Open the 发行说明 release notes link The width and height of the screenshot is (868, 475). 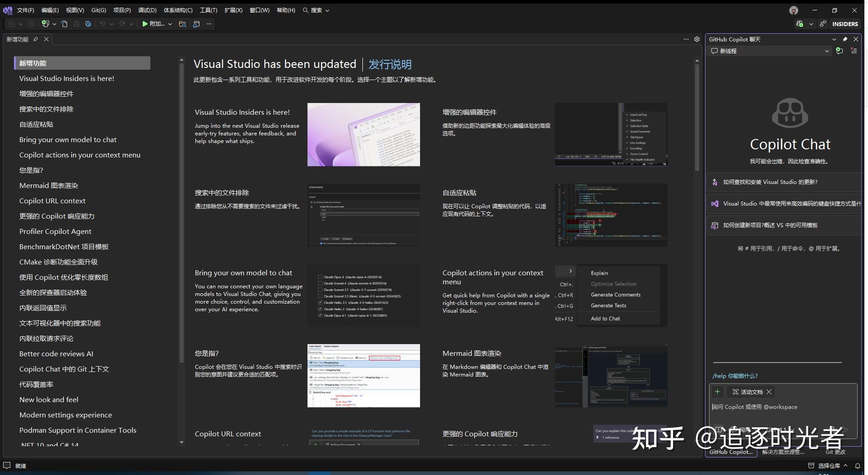point(390,64)
